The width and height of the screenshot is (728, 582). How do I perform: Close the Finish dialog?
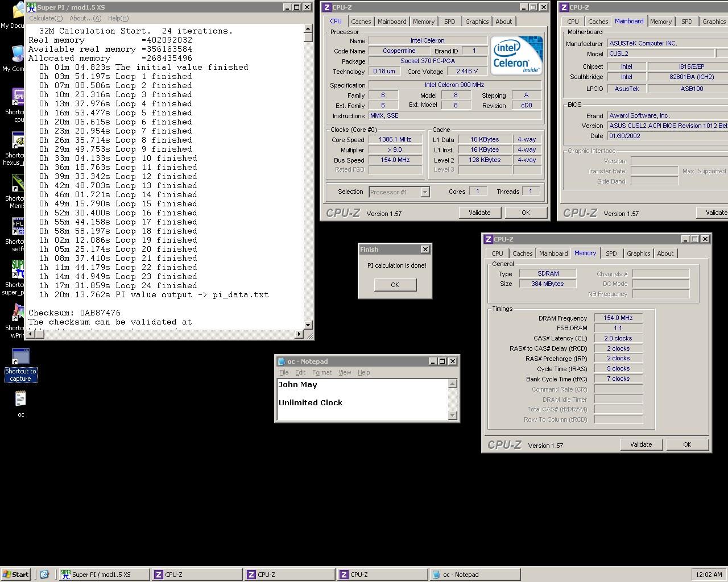tap(425, 250)
